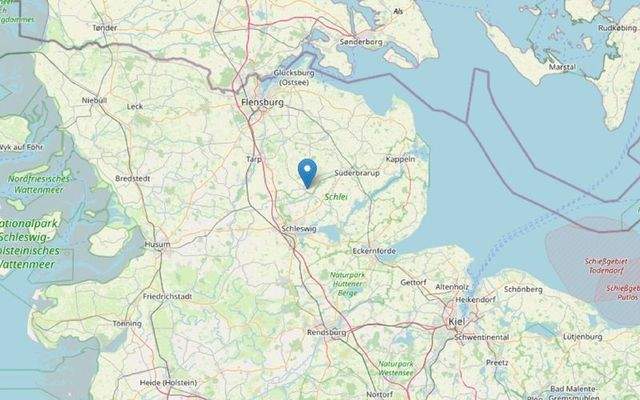The height and width of the screenshot is (400, 640).
Task: Click the Kiel city label
Action: (x=456, y=322)
